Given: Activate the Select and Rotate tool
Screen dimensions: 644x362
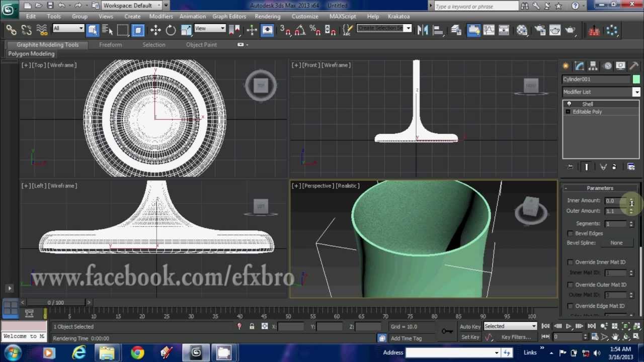Looking at the screenshot, I should [x=171, y=30].
